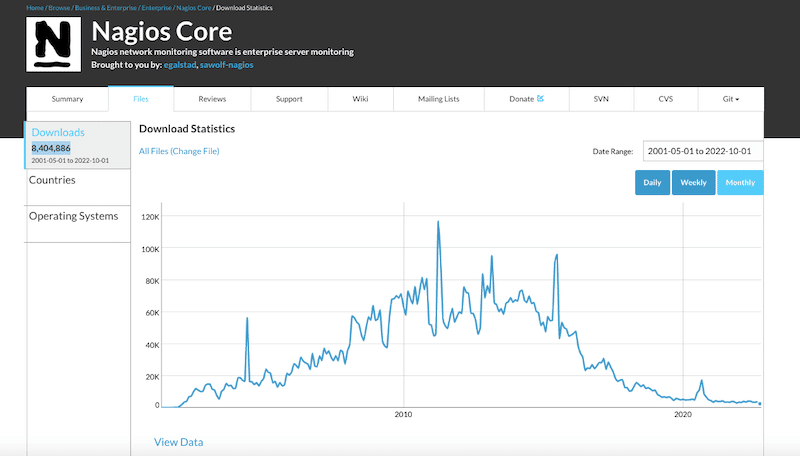Screen dimensions: 800x456
Task: Switch to the Reviews tab
Action: 211,99
